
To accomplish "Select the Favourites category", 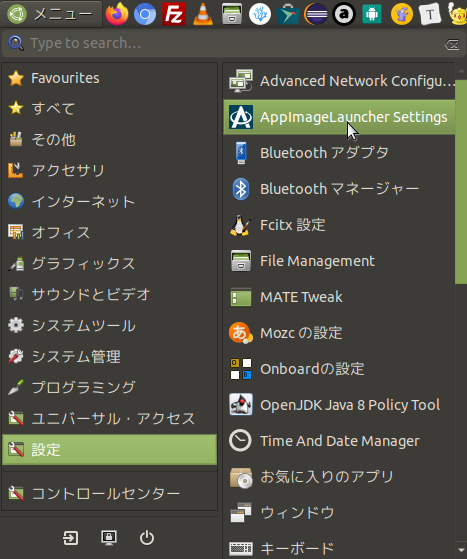I will (109, 78).
